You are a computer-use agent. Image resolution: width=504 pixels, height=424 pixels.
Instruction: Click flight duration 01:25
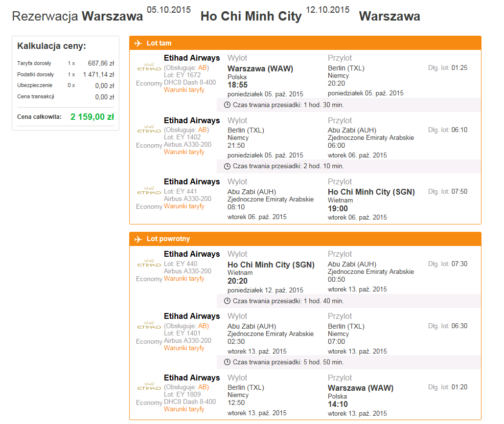[x=459, y=68]
